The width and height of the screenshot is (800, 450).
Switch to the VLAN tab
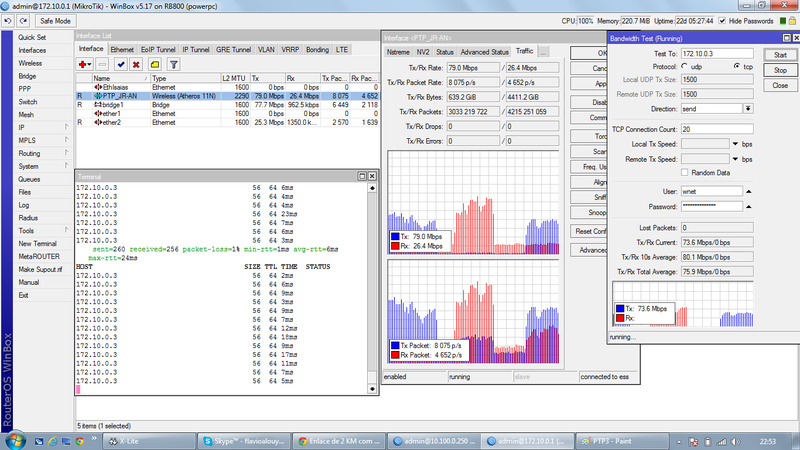click(266, 49)
